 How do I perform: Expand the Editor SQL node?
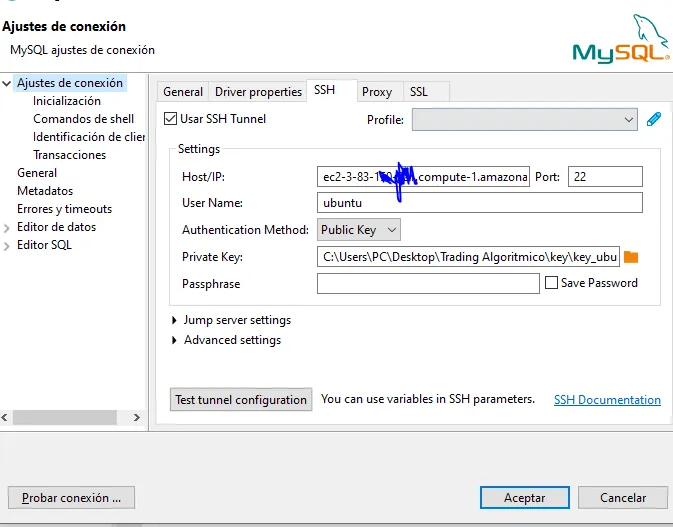tap(6, 246)
